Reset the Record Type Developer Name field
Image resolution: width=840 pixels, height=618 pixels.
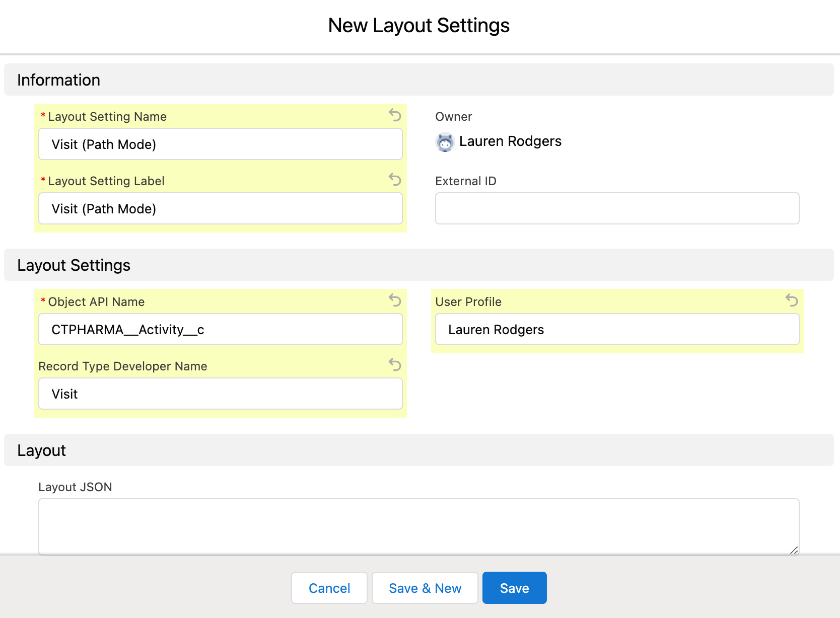pyautogui.click(x=395, y=365)
